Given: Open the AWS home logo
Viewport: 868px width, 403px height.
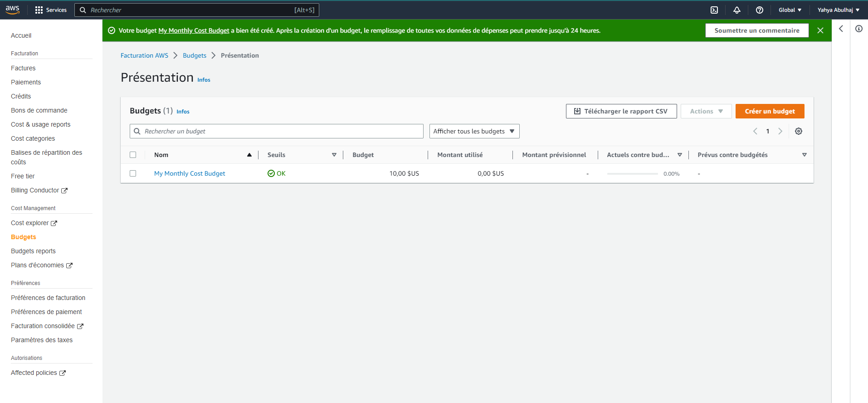Looking at the screenshot, I should click(12, 10).
